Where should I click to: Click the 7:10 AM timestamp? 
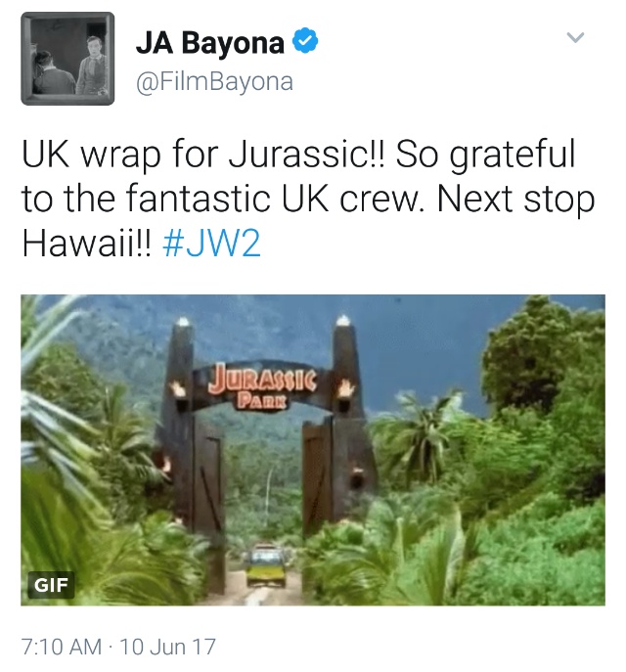(62, 647)
